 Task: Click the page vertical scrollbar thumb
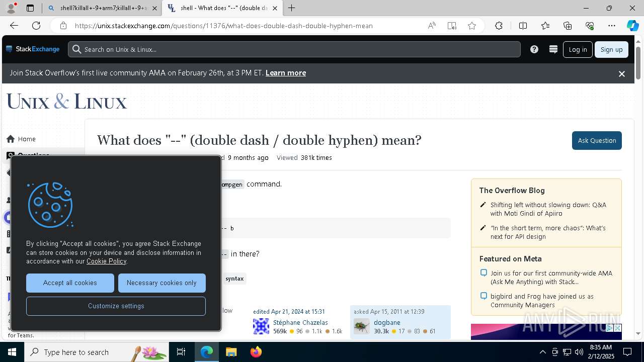(638, 63)
